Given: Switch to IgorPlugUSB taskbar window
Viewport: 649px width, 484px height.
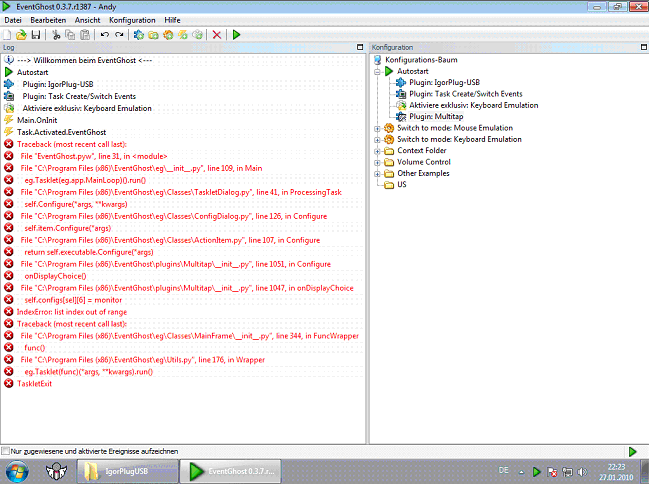Looking at the screenshot, I should (x=128, y=472).
